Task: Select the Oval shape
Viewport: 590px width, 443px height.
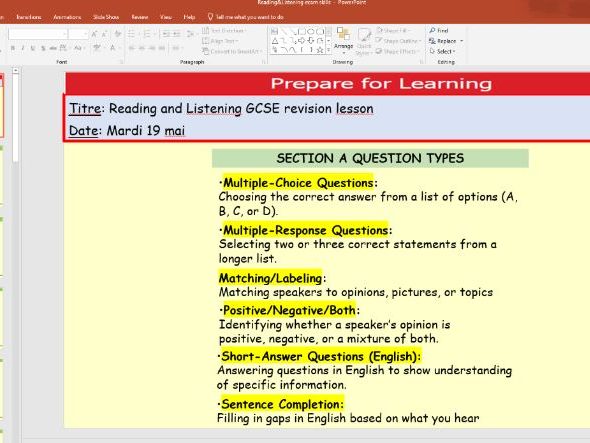Action: click(311, 31)
